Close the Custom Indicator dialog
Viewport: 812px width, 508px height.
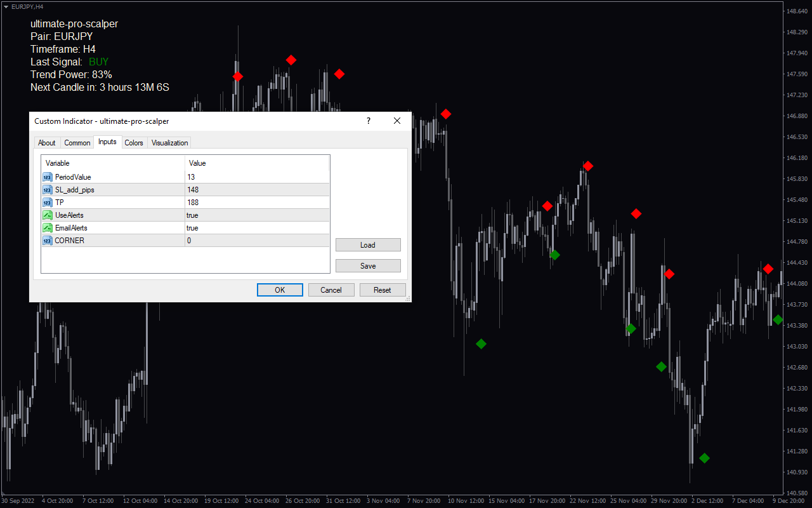click(397, 121)
